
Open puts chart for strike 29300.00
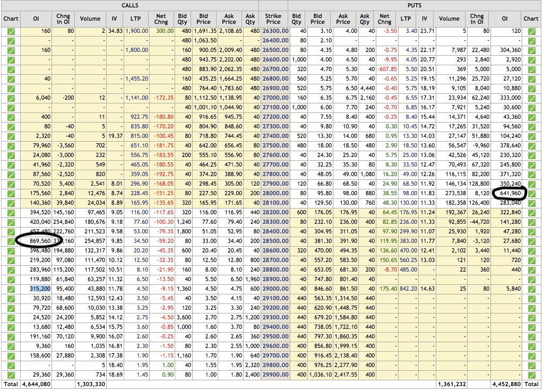tap(531, 318)
